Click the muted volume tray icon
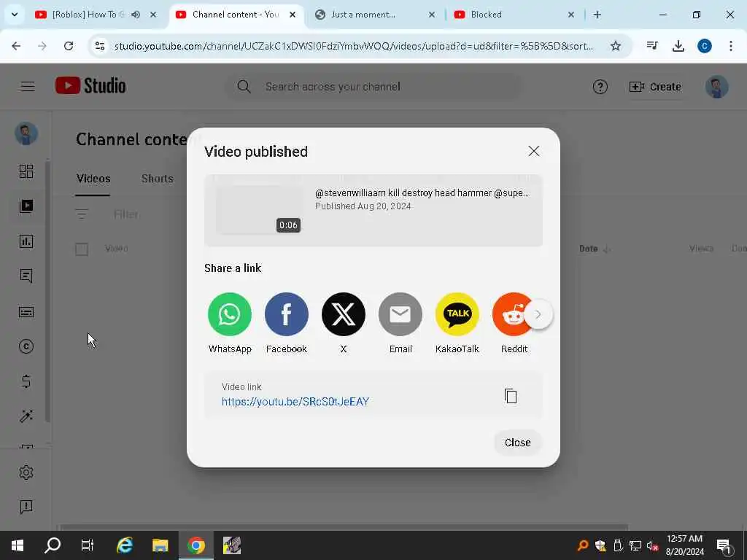This screenshot has height=560, width=747. pos(653,545)
